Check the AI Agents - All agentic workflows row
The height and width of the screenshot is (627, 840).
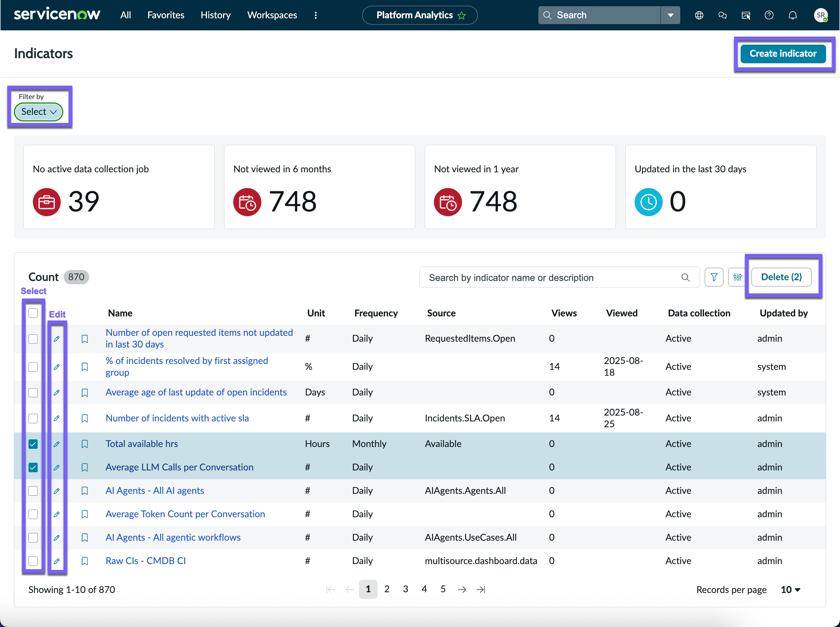point(33,538)
